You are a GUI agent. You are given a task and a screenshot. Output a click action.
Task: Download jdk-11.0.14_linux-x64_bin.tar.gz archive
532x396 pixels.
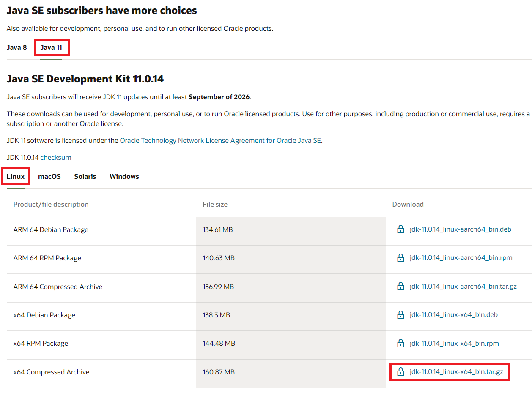pos(456,372)
